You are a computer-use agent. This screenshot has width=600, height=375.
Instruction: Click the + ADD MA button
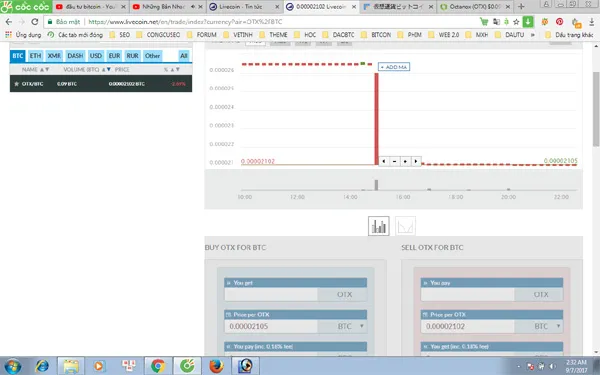(394, 67)
